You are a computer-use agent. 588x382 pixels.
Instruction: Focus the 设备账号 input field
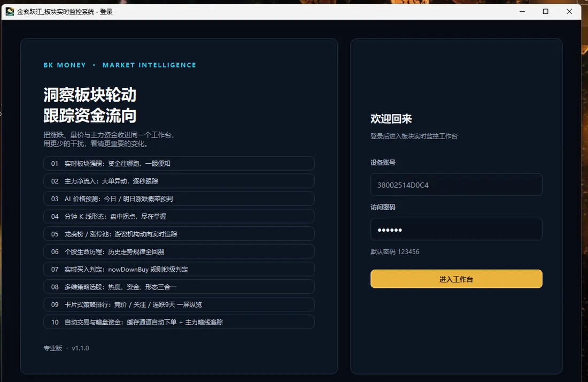click(x=456, y=185)
